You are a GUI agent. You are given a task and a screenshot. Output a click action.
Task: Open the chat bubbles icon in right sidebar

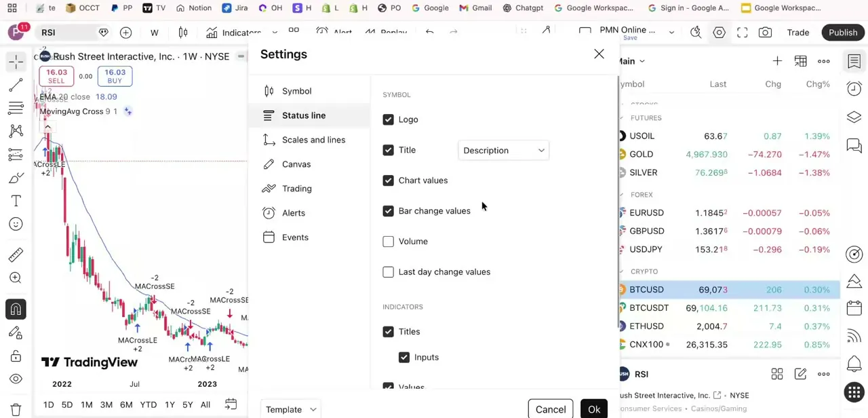854,145
